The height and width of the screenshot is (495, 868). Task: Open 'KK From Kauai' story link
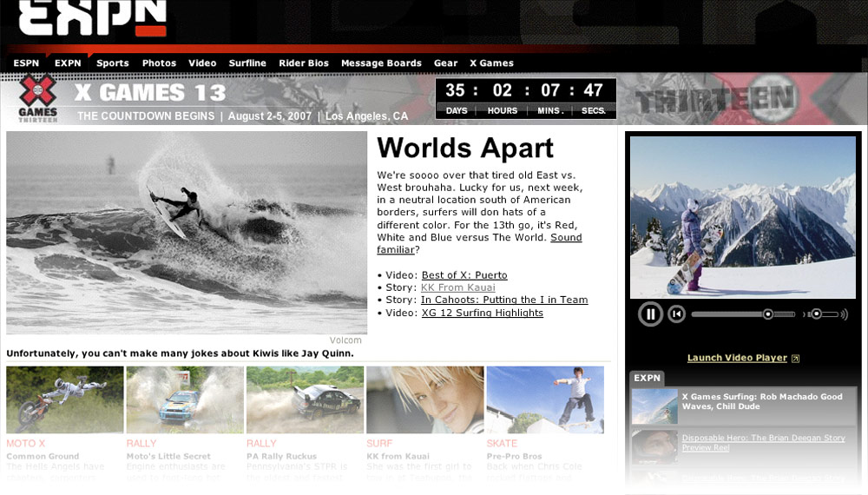[457, 287]
